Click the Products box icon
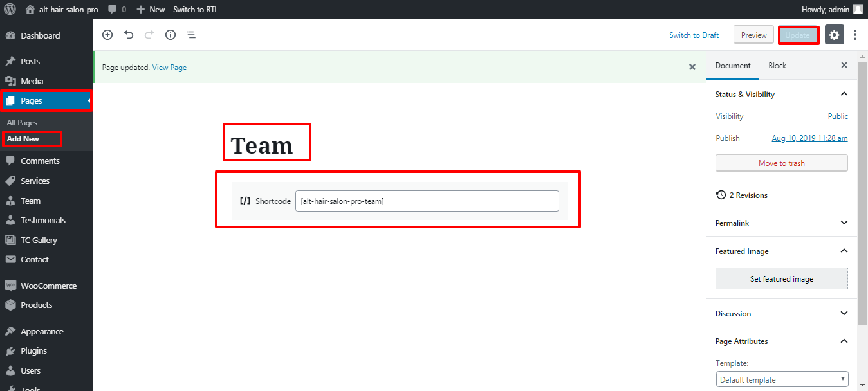The image size is (868, 391). (10, 305)
